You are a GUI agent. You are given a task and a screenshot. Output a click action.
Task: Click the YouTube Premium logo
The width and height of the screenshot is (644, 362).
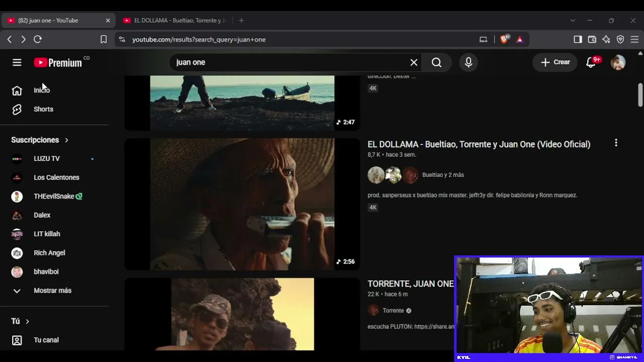[x=58, y=62]
